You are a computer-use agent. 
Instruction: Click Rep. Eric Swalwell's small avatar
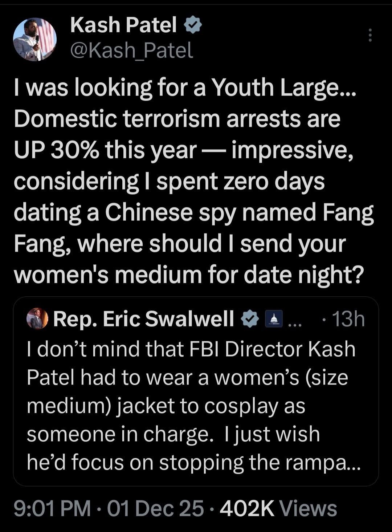pos(37,319)
